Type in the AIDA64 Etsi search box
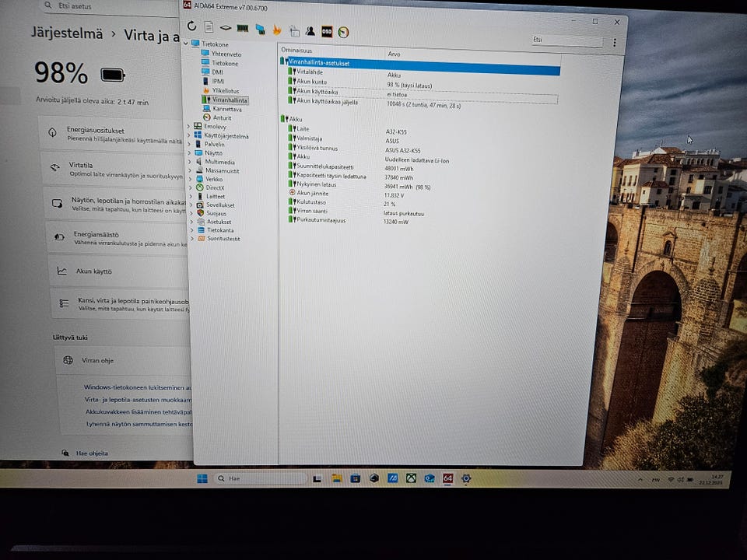This screenshot has height=560, width=747. (x=567, y=41)
